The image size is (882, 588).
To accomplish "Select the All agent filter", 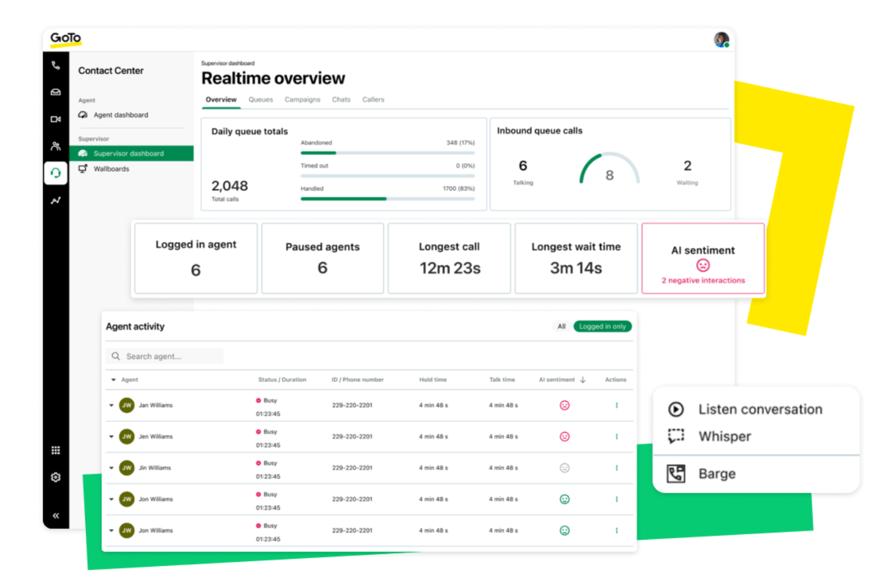I will [561, 326].
